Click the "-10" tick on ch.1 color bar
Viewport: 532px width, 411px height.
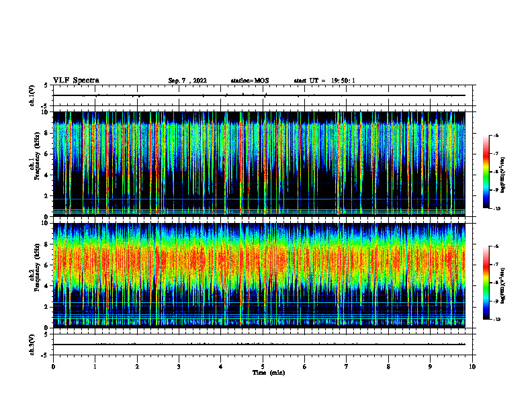coord(497,209)
